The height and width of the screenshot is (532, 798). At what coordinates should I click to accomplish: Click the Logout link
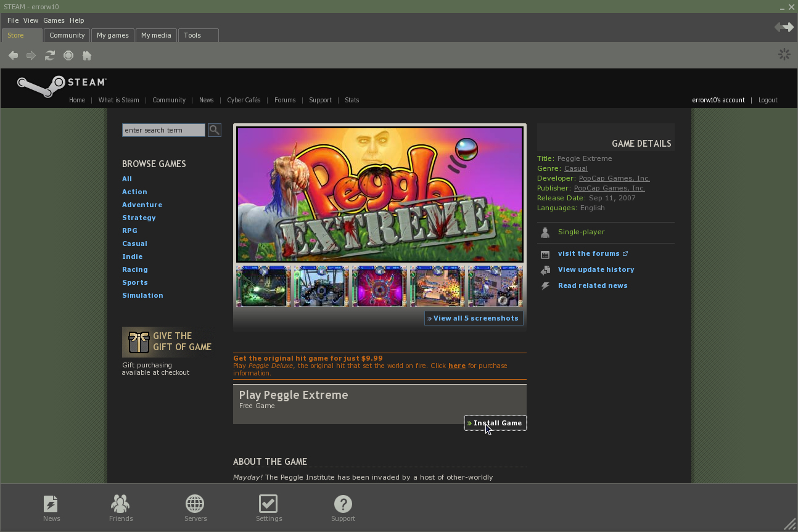768,100
